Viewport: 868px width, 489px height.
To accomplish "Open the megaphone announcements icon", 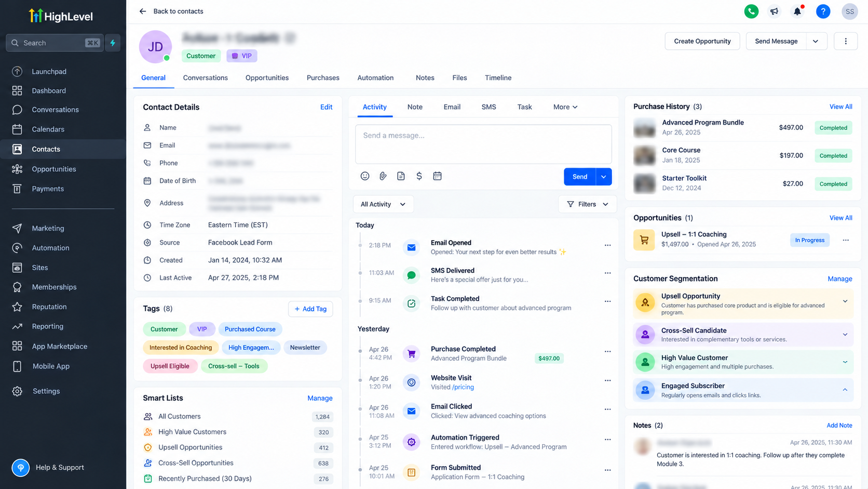I will [x=774, y=11].
